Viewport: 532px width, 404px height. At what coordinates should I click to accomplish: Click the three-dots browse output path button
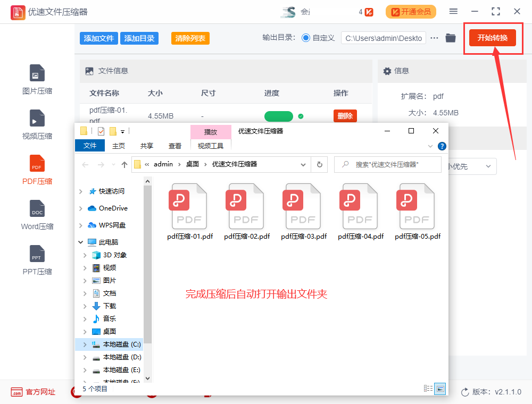tap(434, 38)
